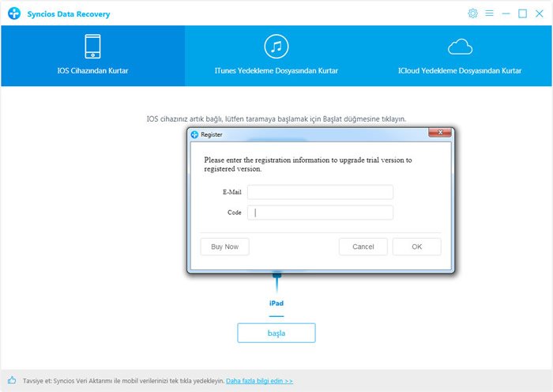The width and height of the screenshot is (553, 392).
Task: Click the Register dialog title icon
Action: [194, 134]
